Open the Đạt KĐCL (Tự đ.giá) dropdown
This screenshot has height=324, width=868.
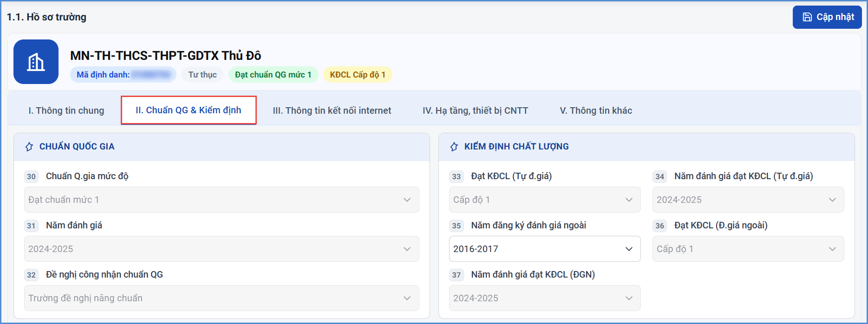coord(545,200)
